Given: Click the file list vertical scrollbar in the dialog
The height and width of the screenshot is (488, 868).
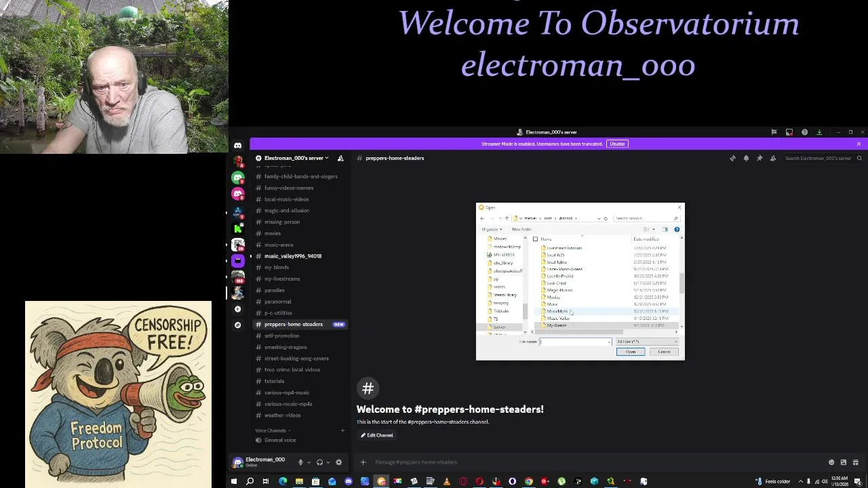Looking at the screenshot, I should (682, 284).
